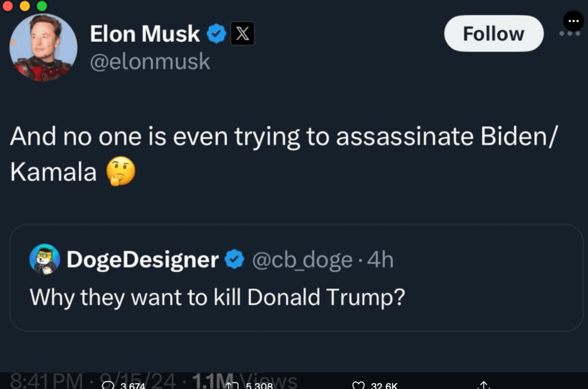This screenshot has height=389, width=588.
Task: Click the Elon Musk display name
Action: pyautogui.click(x=145, y=34)
